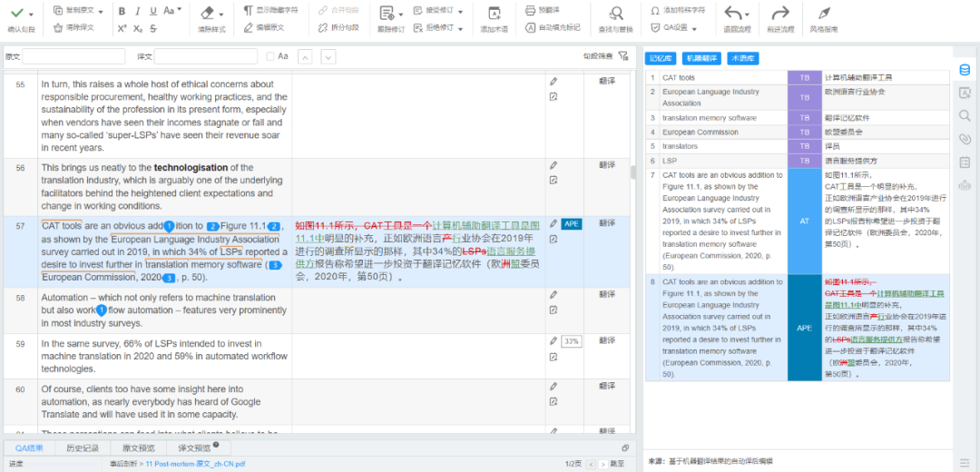Click the target text (译文) search field
The width and height of the screenshot is (980, 472).
click(x=206, y=56)
